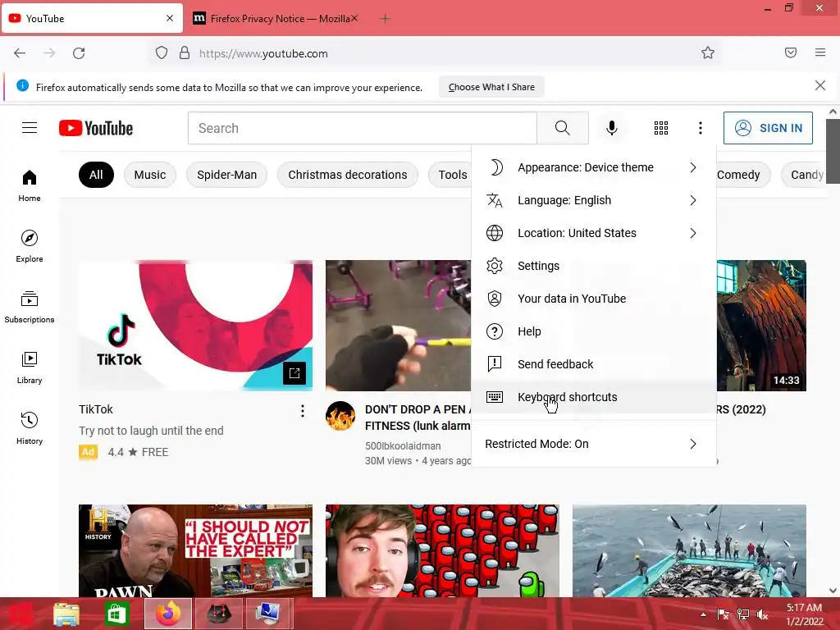Open Subscriptions in sidebar
The image size is (840, 630).
(30, 307)
